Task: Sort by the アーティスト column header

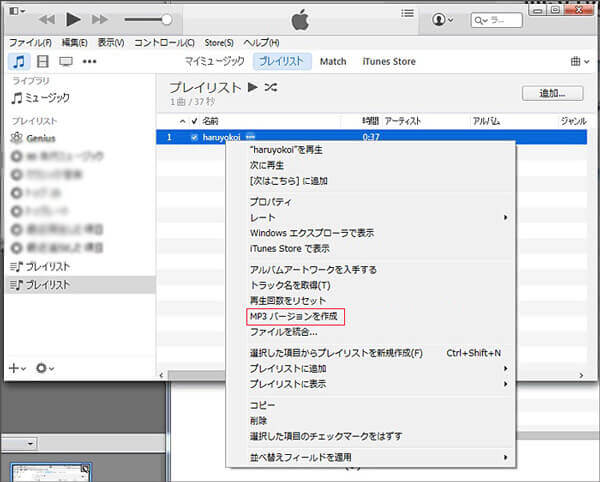Action: tap(403, 121)
